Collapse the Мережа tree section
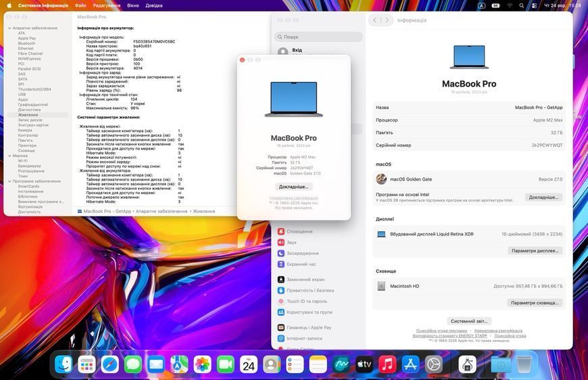This screenshot has width=588, height=380. 9,156
